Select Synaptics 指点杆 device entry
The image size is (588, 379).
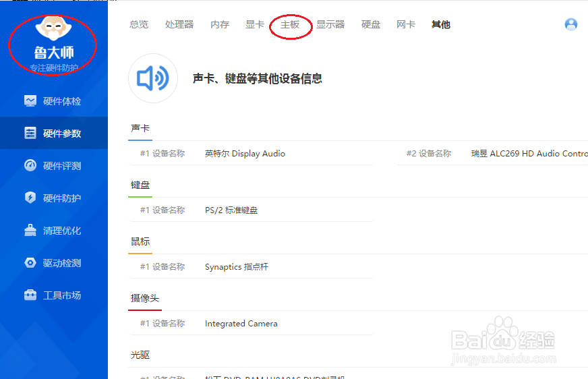point(237,266)
